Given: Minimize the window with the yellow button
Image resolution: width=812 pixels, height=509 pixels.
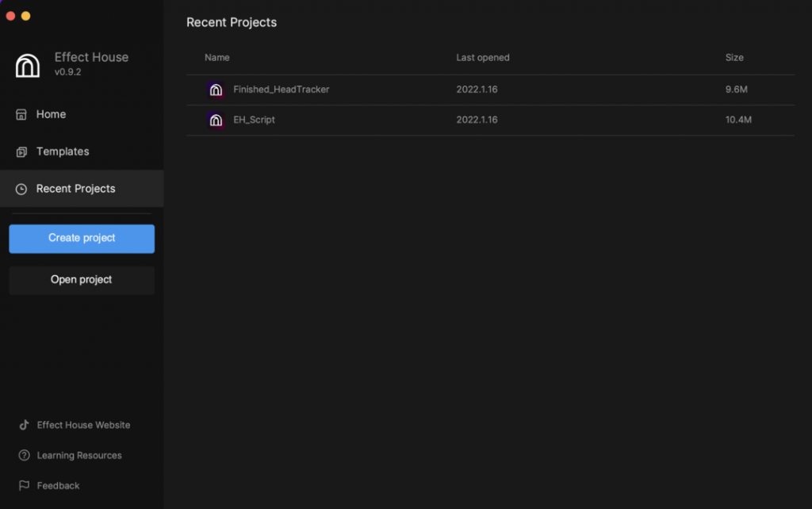Looking at the screenshot, I should [x=25, y=16].
